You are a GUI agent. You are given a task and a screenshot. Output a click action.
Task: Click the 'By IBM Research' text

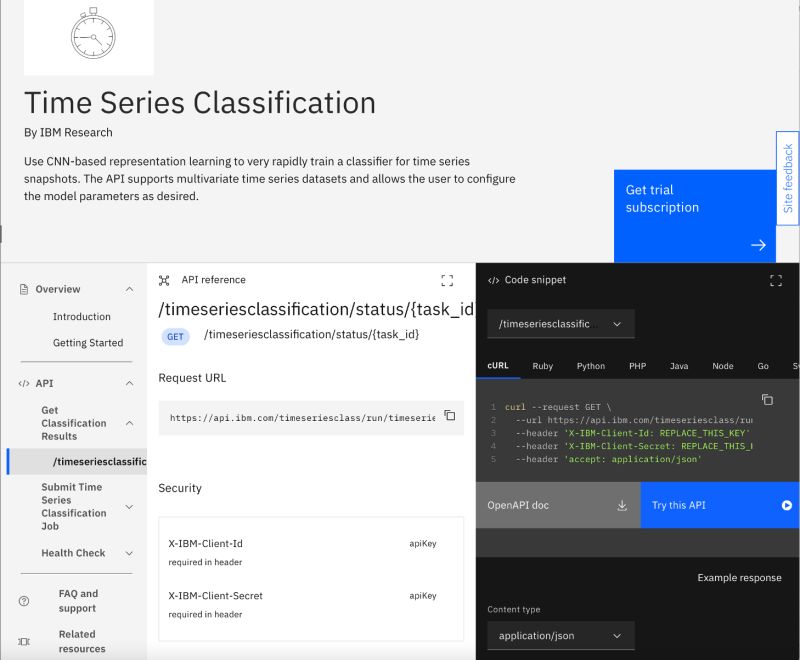68,133
